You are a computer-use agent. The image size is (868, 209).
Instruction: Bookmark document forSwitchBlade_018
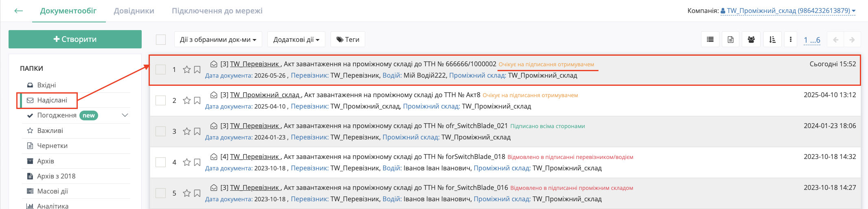click(197, 162)
